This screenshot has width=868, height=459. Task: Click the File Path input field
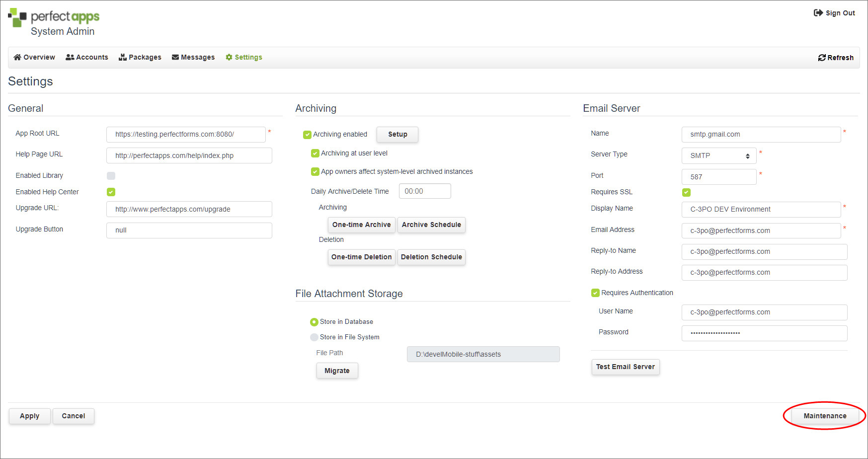pyautogui.click(x=483, y=354)
